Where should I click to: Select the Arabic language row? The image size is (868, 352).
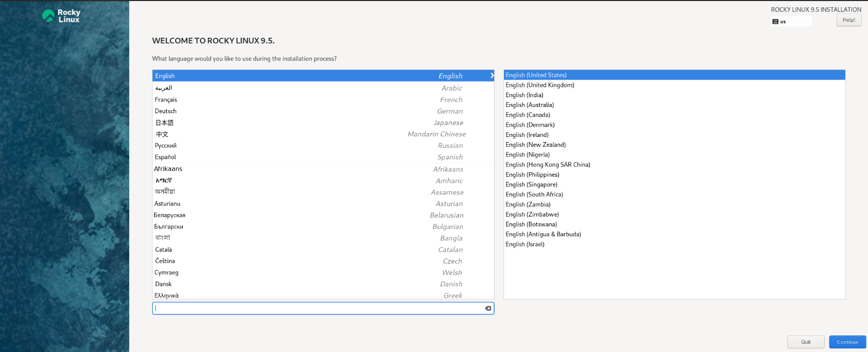[323, 88]
